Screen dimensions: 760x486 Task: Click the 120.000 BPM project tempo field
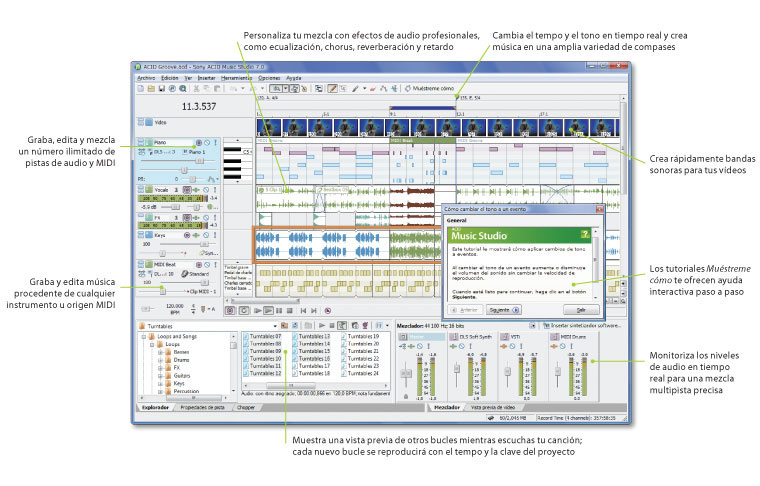point(174,309)
